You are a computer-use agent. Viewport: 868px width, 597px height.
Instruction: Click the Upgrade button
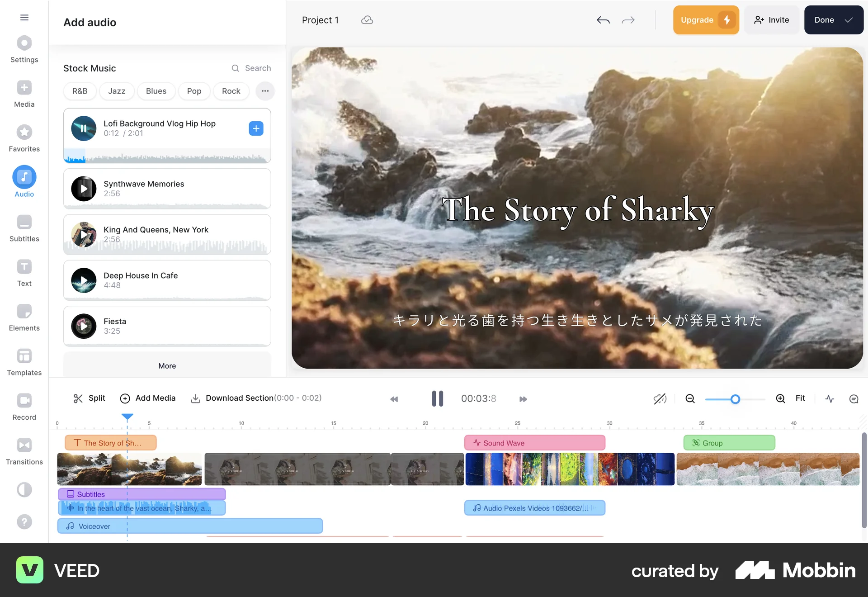pos(706,20)
